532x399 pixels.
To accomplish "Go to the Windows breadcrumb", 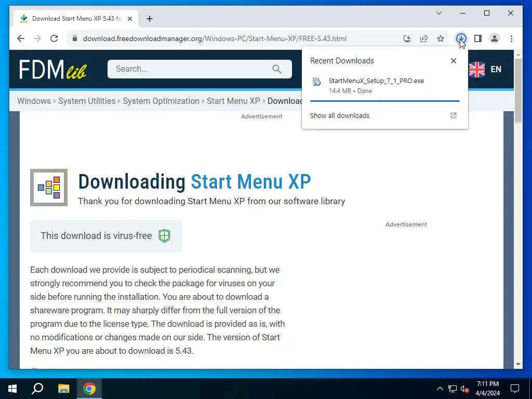I will click(x=34, y=101).
